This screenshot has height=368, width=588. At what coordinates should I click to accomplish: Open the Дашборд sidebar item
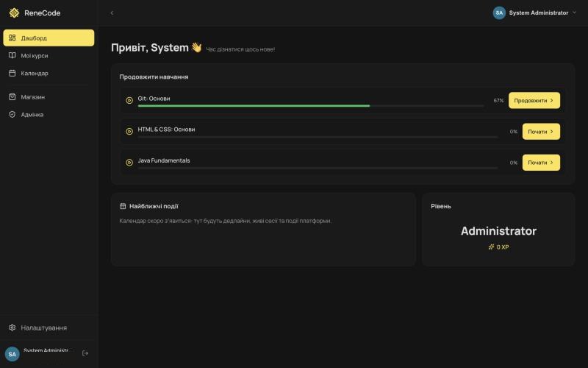pos(49,38)
